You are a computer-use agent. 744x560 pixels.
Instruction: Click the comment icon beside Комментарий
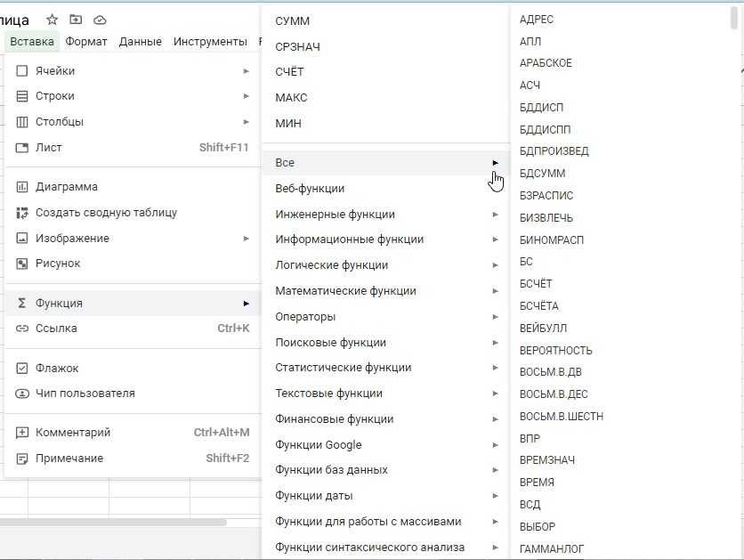[22, 433]
